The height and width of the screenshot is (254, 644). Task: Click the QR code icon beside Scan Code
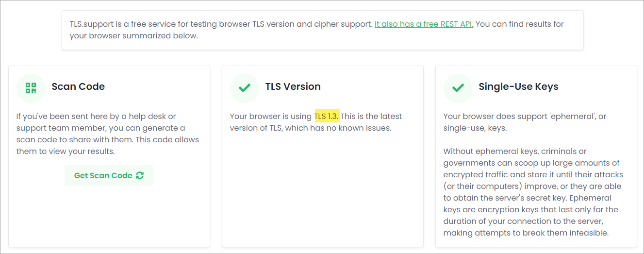coord(31,88)
